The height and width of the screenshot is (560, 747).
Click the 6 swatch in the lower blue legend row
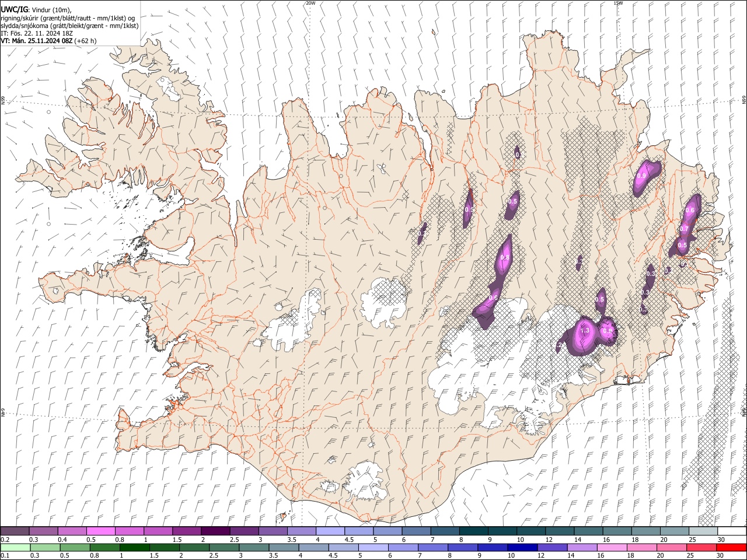pyautogui.click(x=403, y=547)
